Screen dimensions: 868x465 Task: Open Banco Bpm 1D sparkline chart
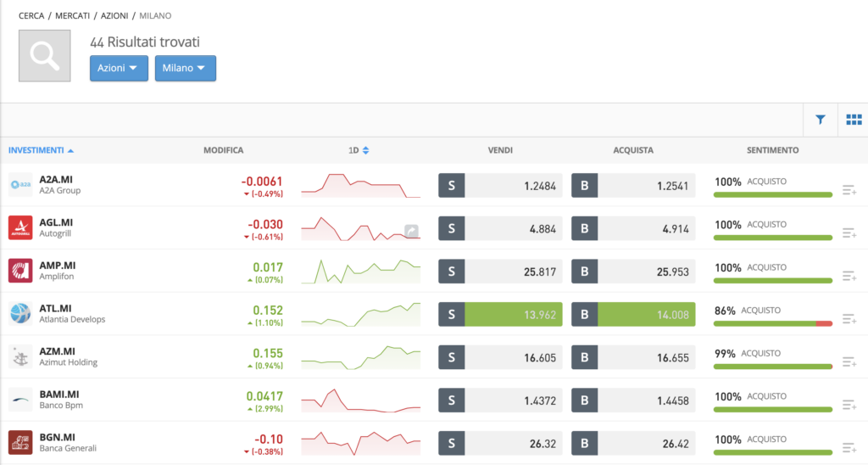coord(361,401)
